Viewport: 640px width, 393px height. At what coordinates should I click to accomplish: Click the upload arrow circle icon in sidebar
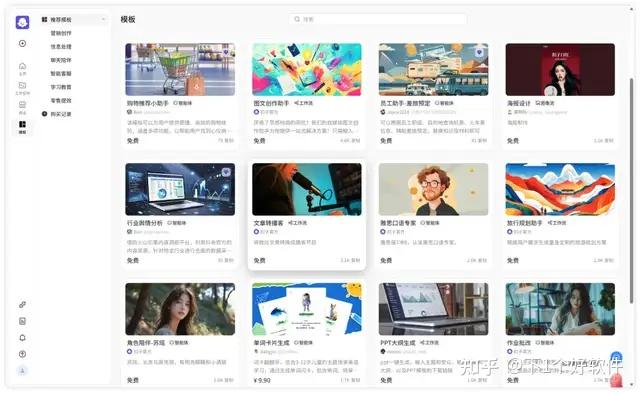(22, 354)
